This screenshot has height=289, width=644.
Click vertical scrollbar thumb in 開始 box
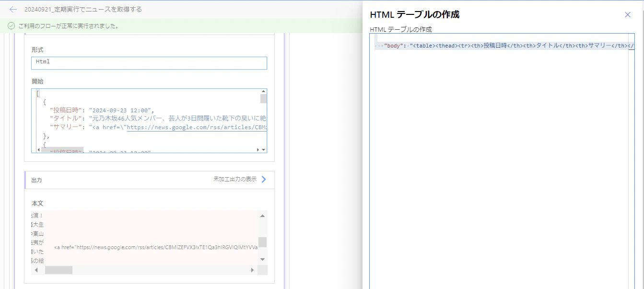pyautogui.click(x=263, y=98)
